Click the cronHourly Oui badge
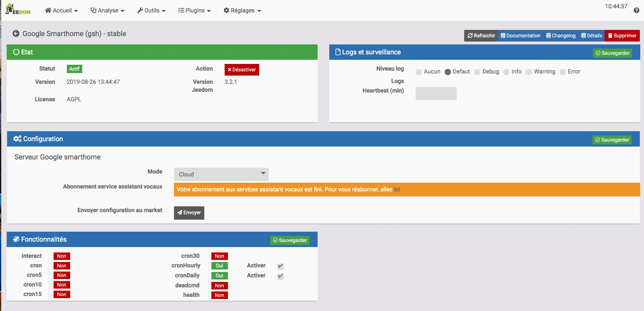This screenshot has height=311, width=644. (220, 266)
